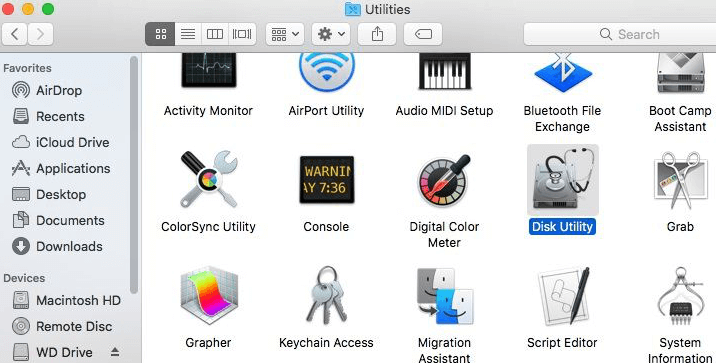This screenshot has width=716, height=364.
Task: Open Recents in the sidebar
Action: [x=48, y=116]
